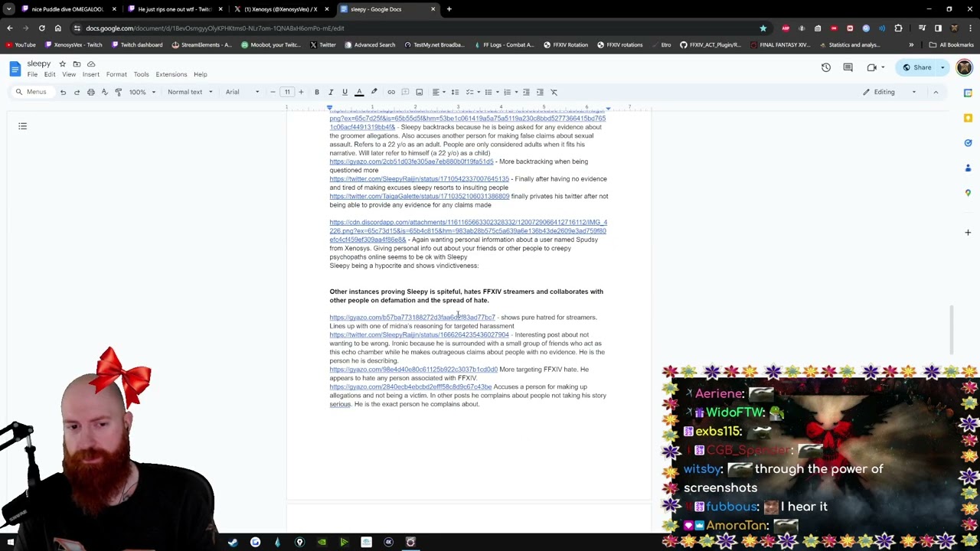This screenshot has width=980, height=551.
Task: Redo the last undone edit
Action: [x=77, y=92]
